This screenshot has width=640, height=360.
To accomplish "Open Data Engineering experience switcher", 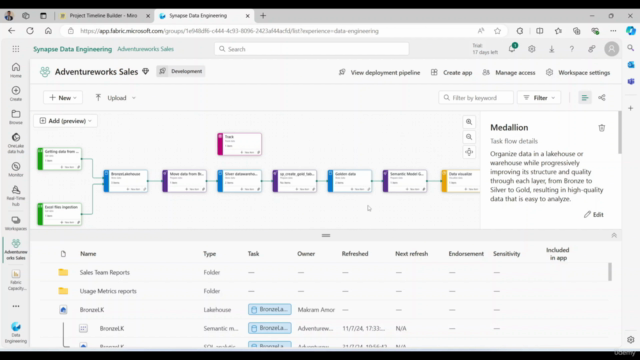I will [x=16, y=333].
